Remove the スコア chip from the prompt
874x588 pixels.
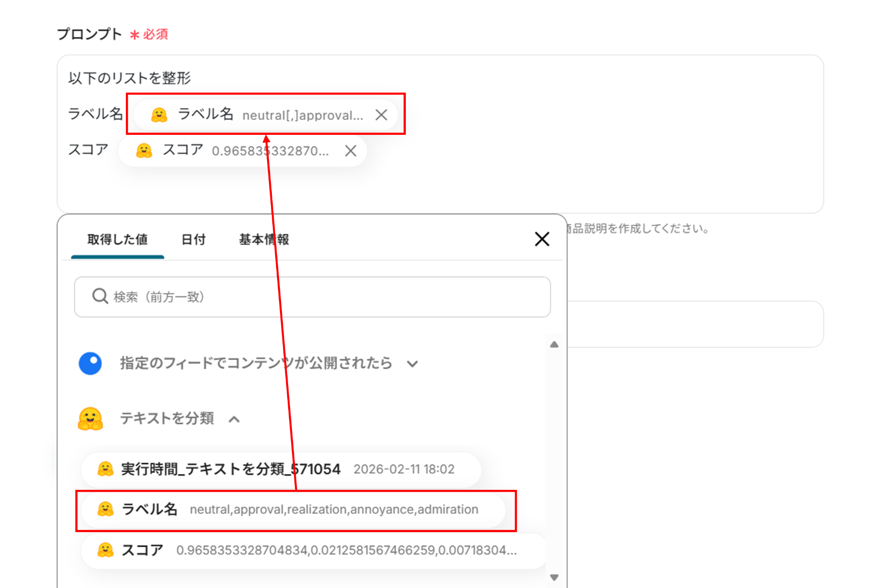point(350,151)
